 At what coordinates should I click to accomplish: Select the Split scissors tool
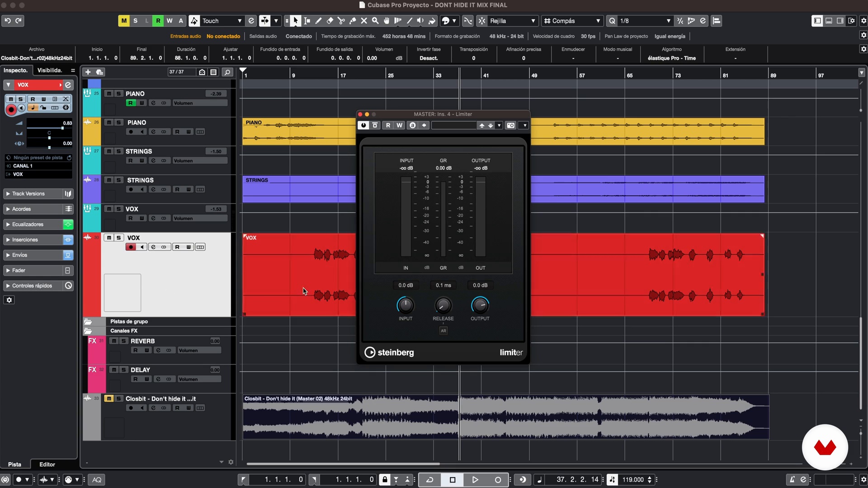(341, 21)
